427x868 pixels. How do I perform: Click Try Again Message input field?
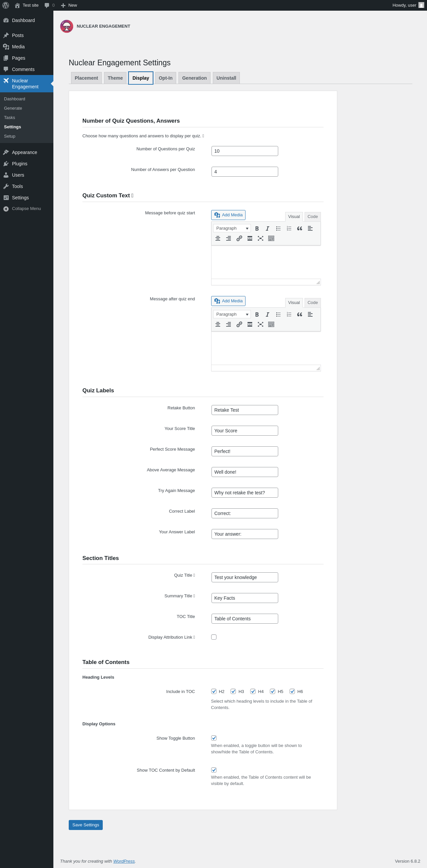tap(245, 493)
